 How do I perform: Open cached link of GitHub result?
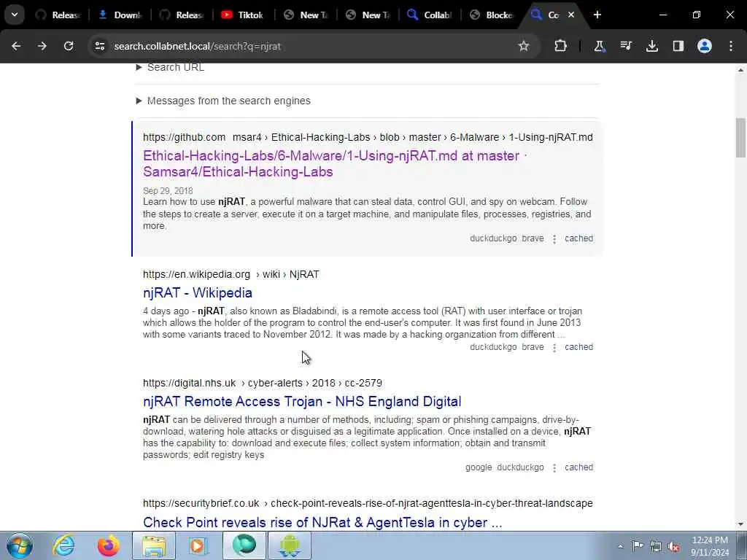click(x=578, y=238)
